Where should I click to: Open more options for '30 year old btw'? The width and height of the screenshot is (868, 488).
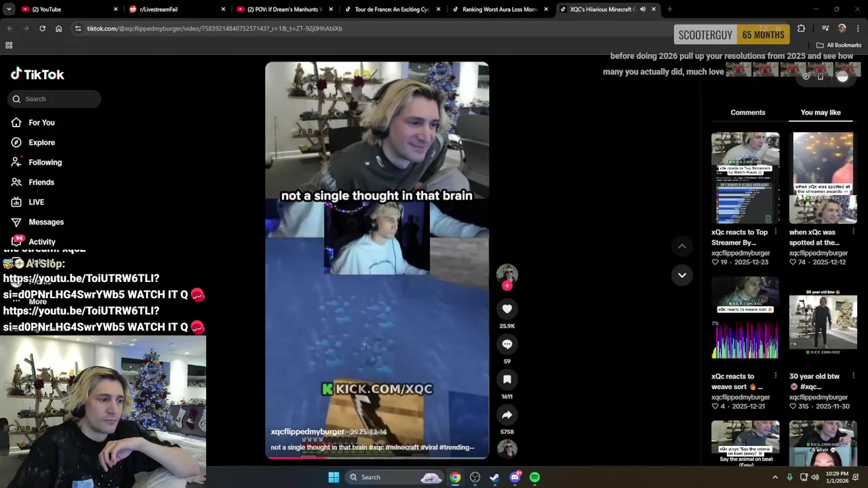[x=853, y=375]
